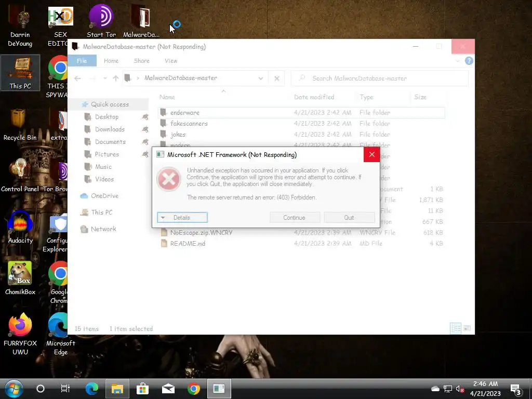Stop loading button beside the address bar
This screenshot has width=532, height=399.
[276, 78]
